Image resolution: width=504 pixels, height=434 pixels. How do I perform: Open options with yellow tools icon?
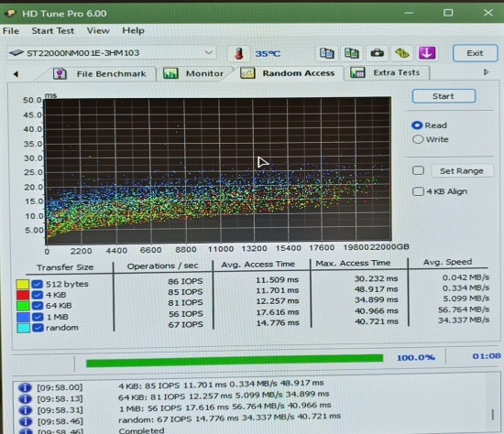point(401,53)
